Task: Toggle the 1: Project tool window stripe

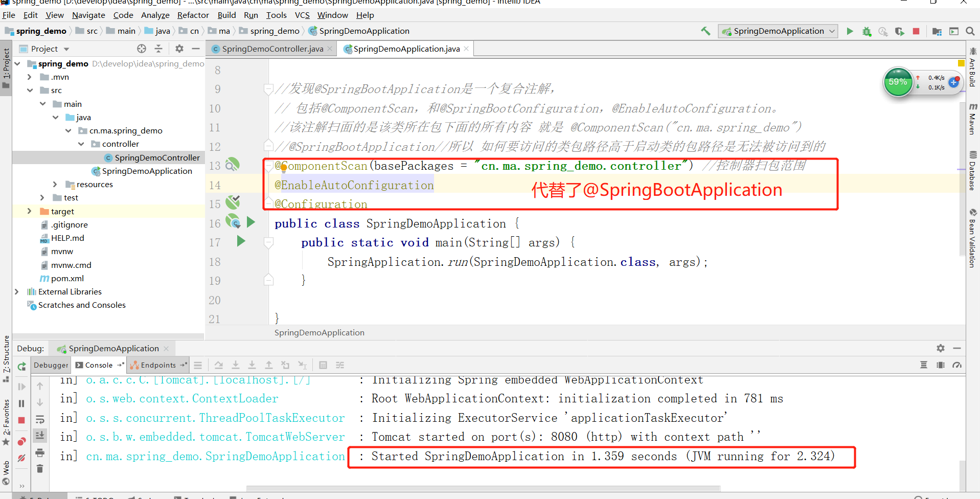Action: [6, 68]
